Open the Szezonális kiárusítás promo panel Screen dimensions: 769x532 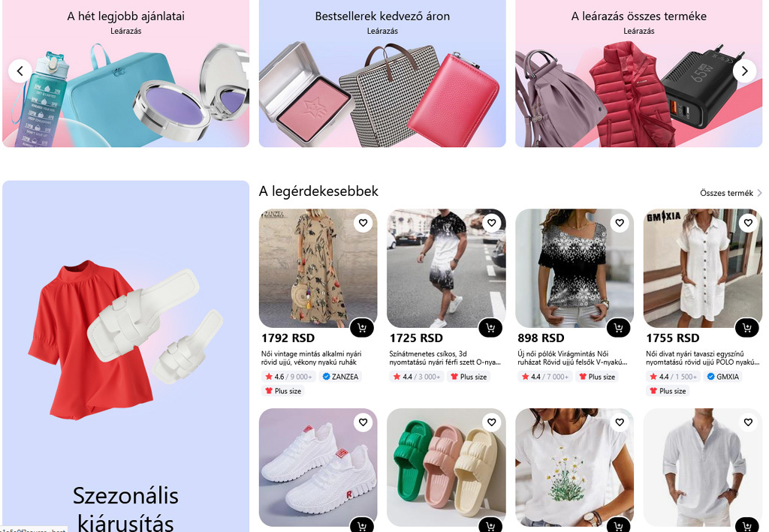(126, 356)
